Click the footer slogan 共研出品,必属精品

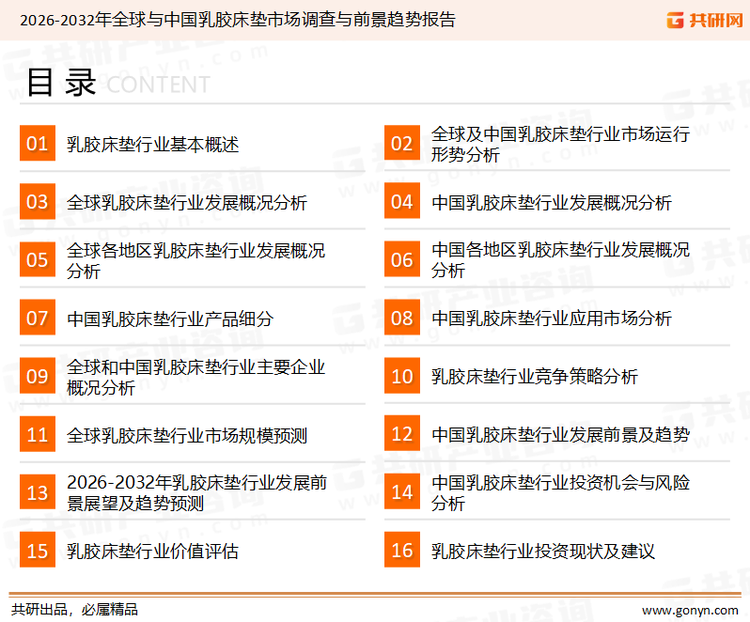tap(74, 610)
